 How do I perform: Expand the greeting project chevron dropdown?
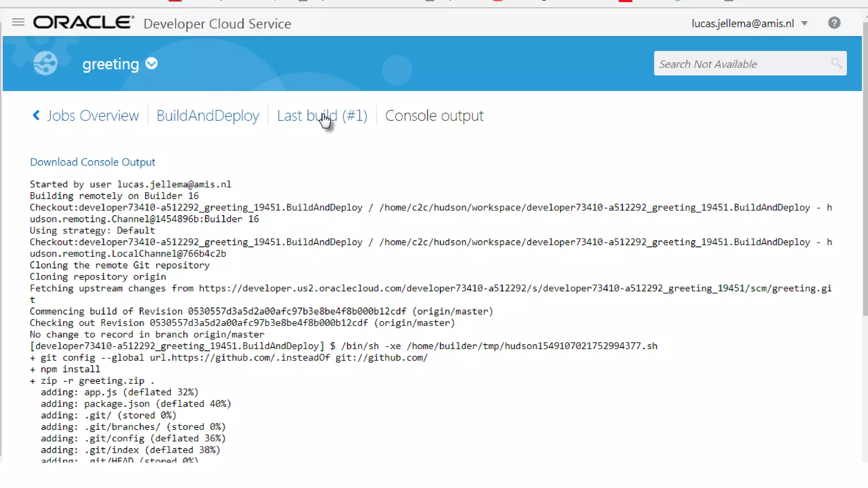[151, 64]
